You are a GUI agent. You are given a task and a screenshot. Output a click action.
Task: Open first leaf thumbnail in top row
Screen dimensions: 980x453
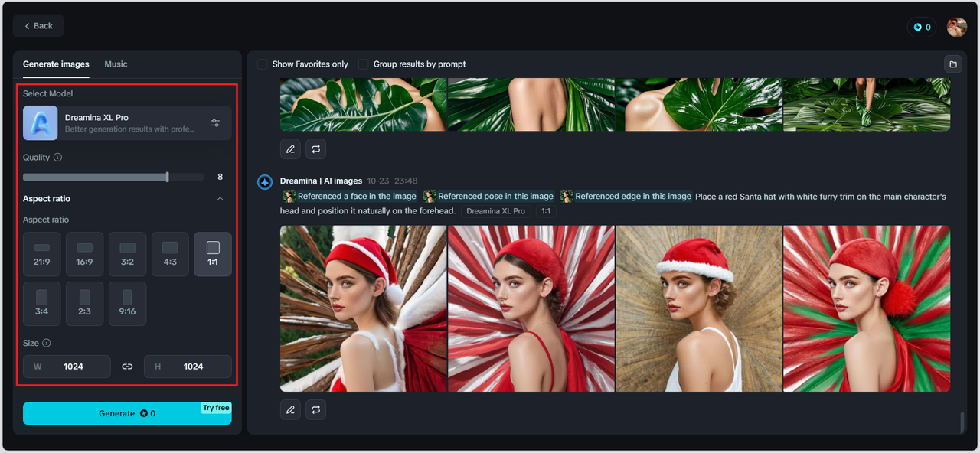[364, 104]
